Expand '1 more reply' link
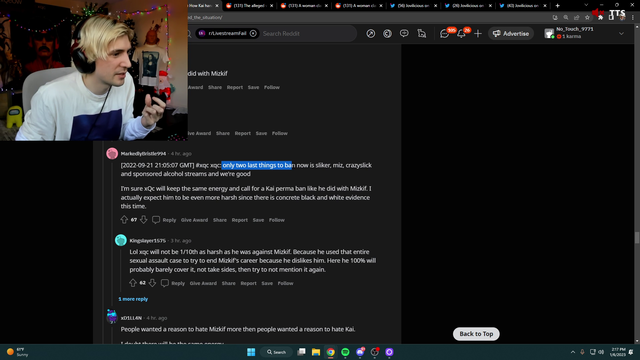 click(x=133, y=299)
